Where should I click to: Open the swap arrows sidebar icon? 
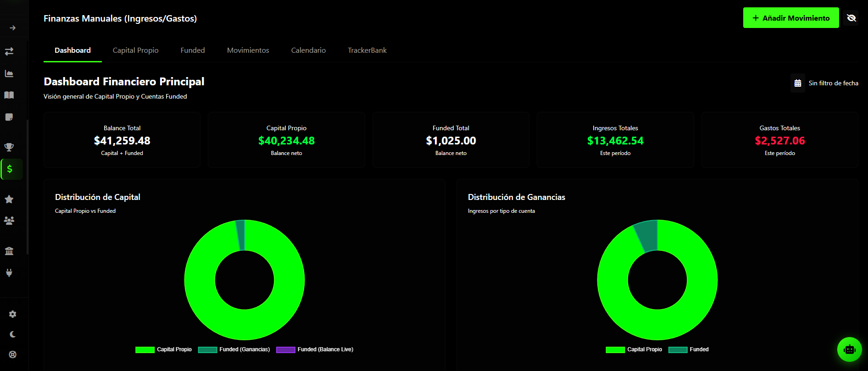9,51
